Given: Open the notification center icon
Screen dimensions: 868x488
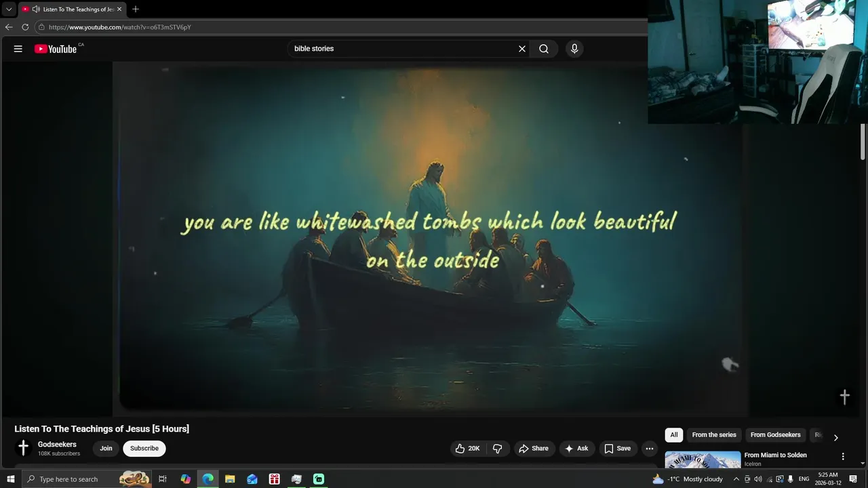Looking at the screenshot, I should [x=852, y=479].
